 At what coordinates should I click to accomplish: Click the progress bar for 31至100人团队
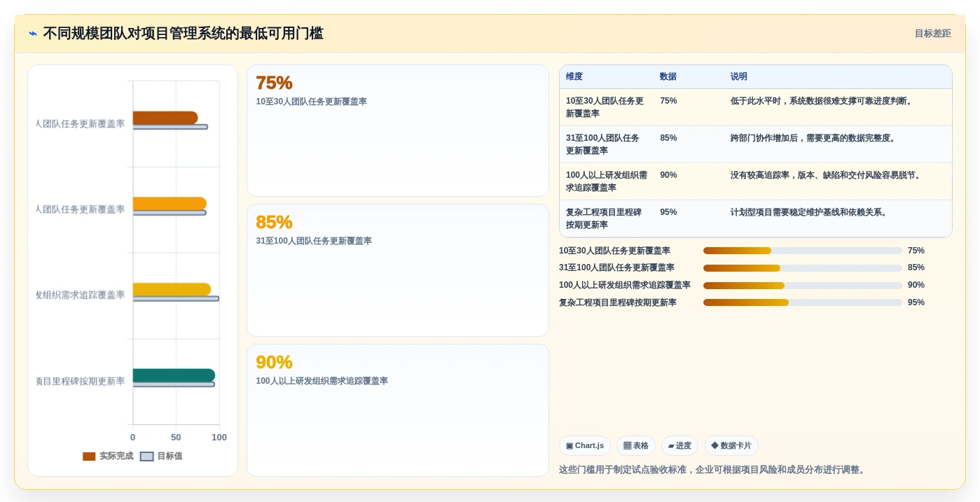coord(803,268)
